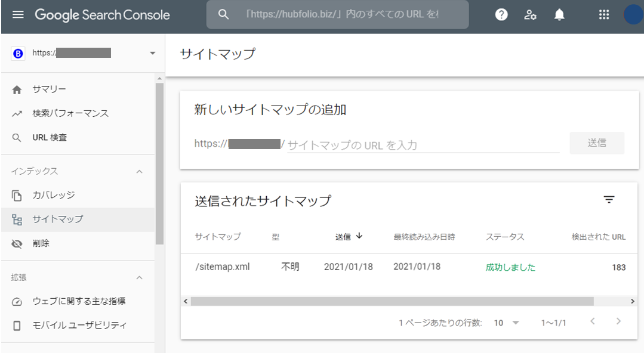This screenshot has height=353, width=644.
Task: Click the sidebar vertical scrollbar thumb
Action: coord(159,164)
